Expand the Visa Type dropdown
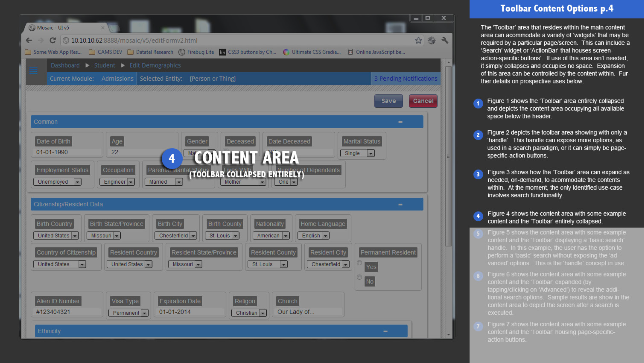The height and width of the screenshot is (363, 644). tap(128, 313)
